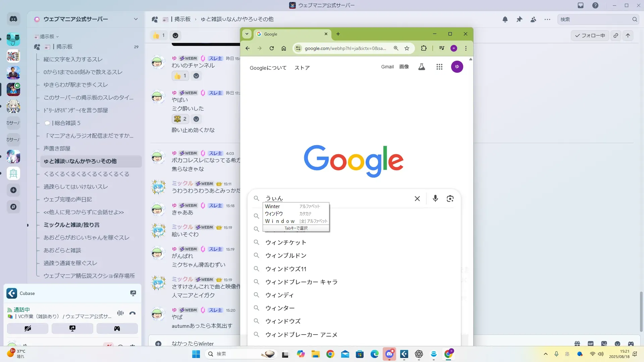Open Chrome tab search dropdown arrow

pyautogui.click(x=247, y=34)
